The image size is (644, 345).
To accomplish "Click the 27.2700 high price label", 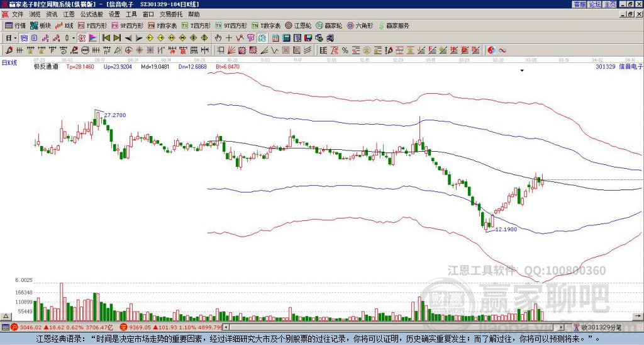I will [x=115, y=116].
